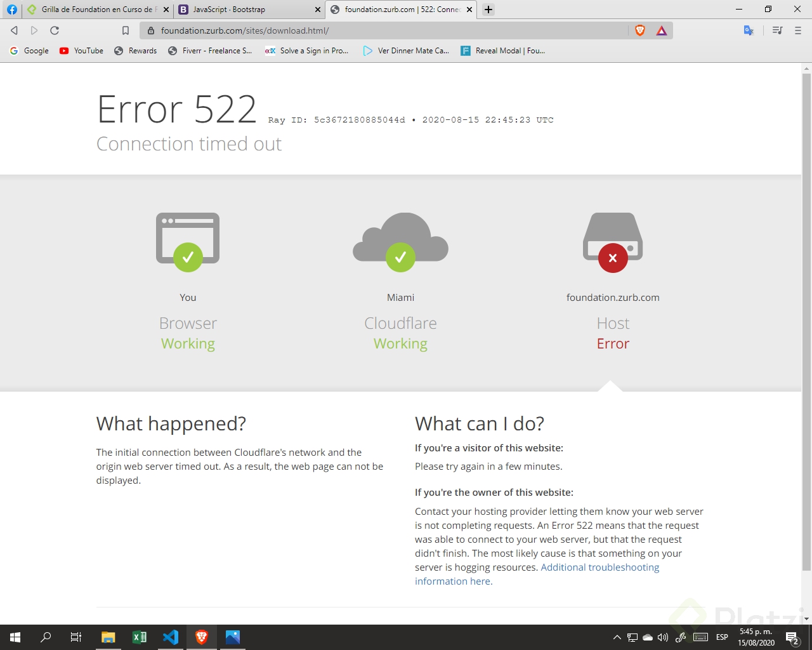Screen dimensions: 812x650
Task: Change the ESP input language
Action: pyautogui.click(x=722, y=637)
